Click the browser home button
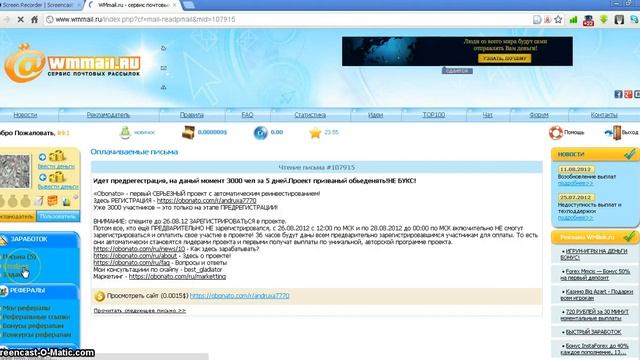 [35, 19]
